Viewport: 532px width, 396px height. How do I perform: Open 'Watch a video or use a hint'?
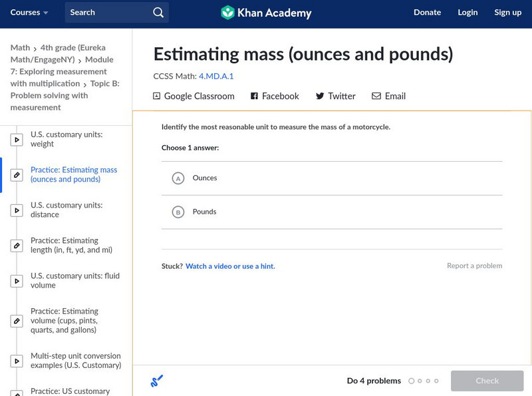(230, 266)
